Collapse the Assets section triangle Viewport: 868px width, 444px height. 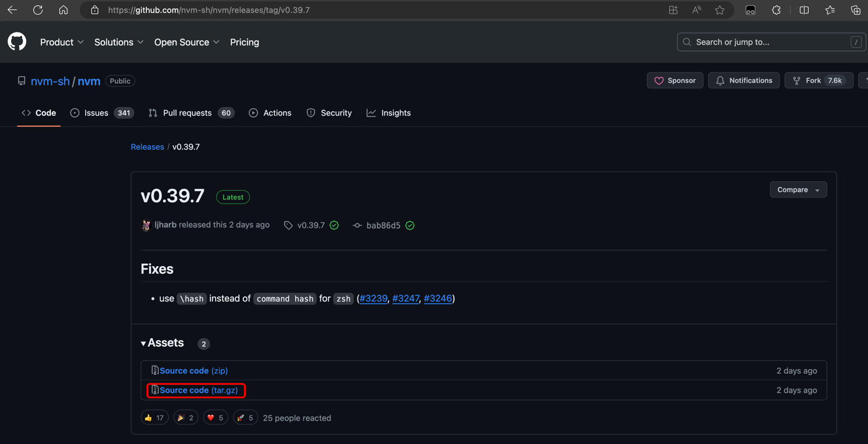144,343
